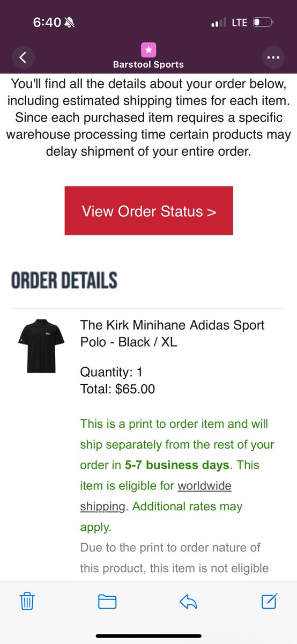The image size is (297, 644).
Task: Tap the battery indicator in status bar
Action: (x=264, y=23)
